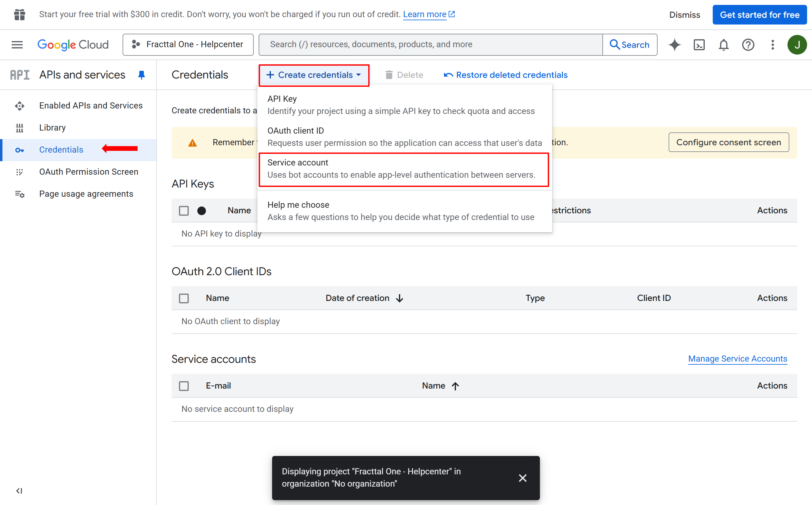Open the user account avatar
The width and height of the screenshot is (812, 505).
click(x=797, y=44)
